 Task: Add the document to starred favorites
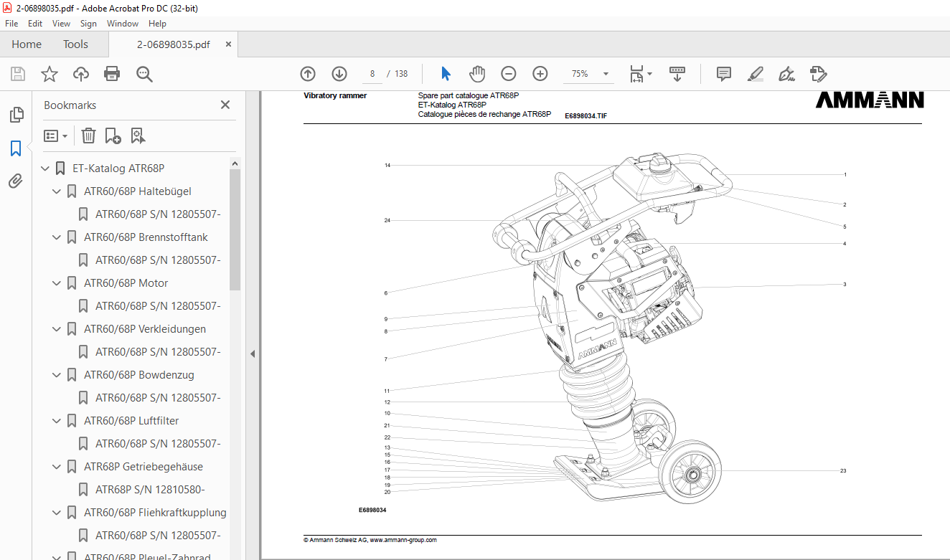click(x=50, y=74)
